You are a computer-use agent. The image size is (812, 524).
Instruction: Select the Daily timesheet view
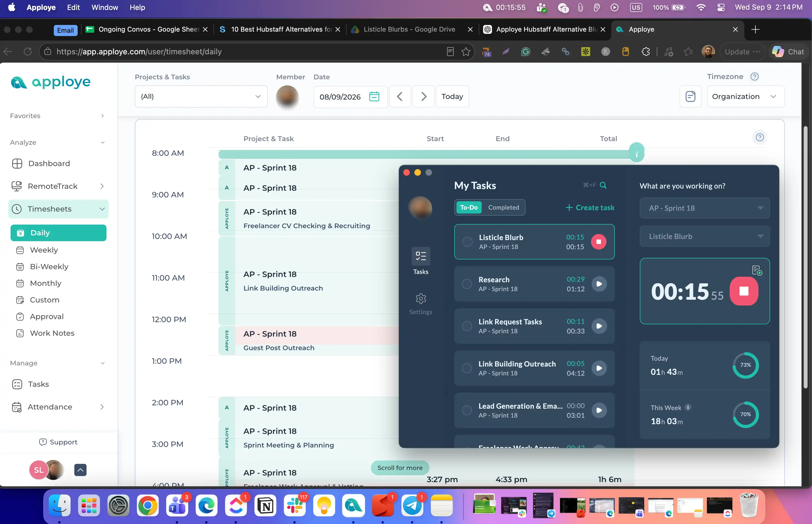(59, 233)
